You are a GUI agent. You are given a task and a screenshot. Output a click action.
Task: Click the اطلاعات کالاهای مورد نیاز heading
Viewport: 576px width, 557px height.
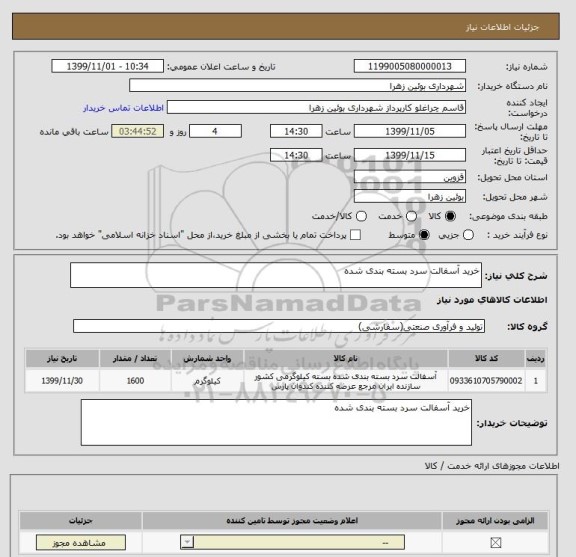(492, 300)
